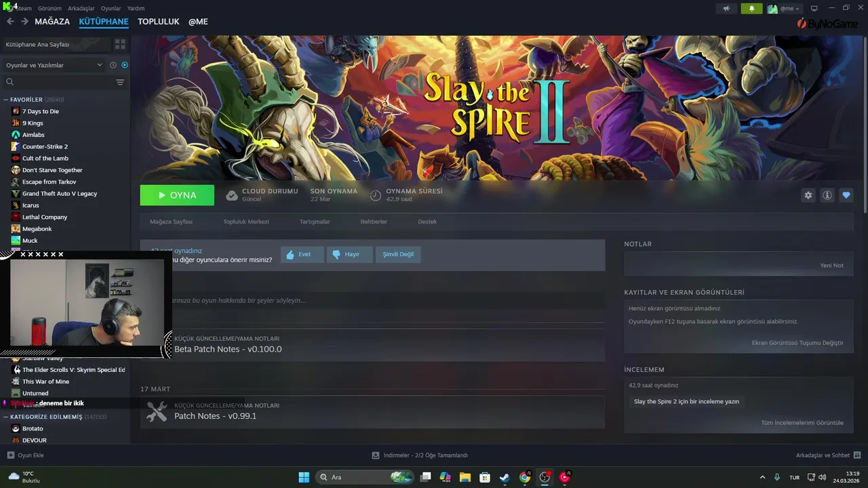Open the Görünüm menu
Screen dimensions: 868x488
[50, 9]
